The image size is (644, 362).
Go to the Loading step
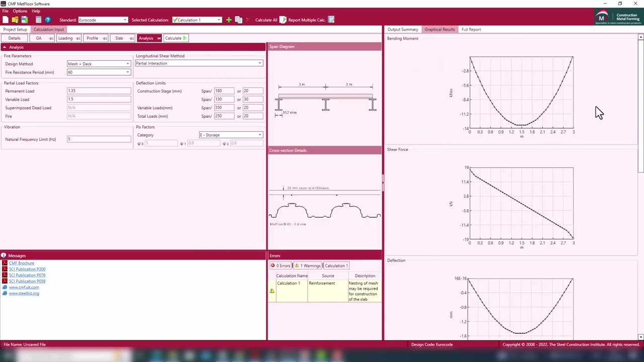(68, 38)
